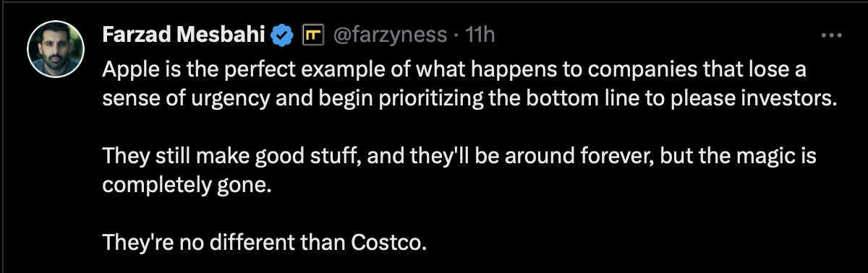Click the sentence 'They're no different than Costco.'
The height and width of the screenshot is (273, 868).
(265, 240)
